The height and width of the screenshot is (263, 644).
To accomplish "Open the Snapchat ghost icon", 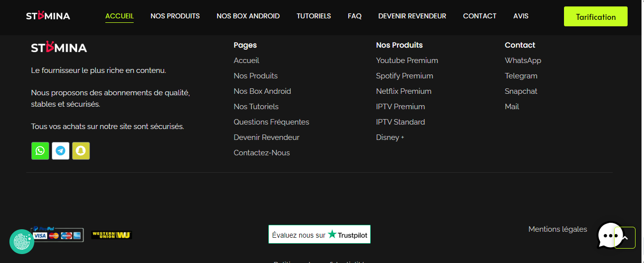I will (81, 151).
